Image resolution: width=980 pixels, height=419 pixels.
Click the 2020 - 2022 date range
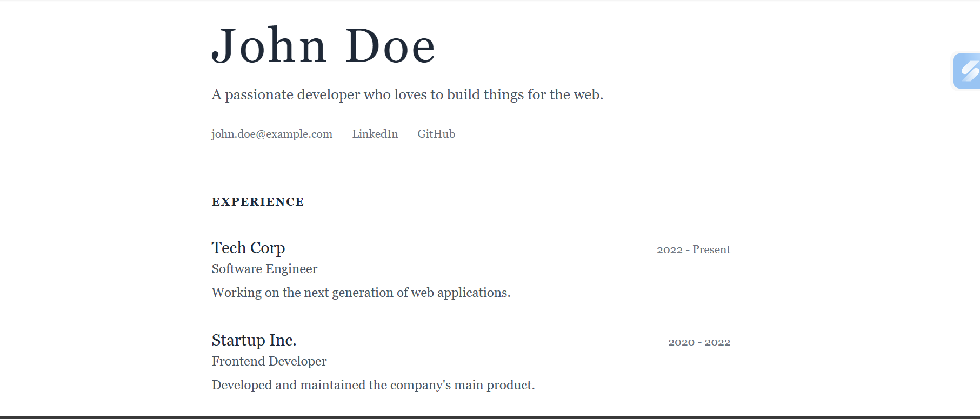pyautogui.click(x=699, y=342)
